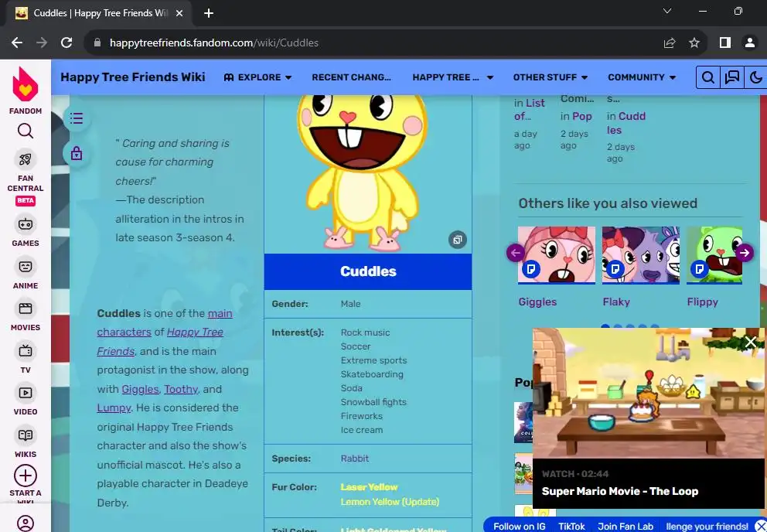Go back in browser history
The image size is (767, 532).
pyautogui.click(x=17, y=43)
